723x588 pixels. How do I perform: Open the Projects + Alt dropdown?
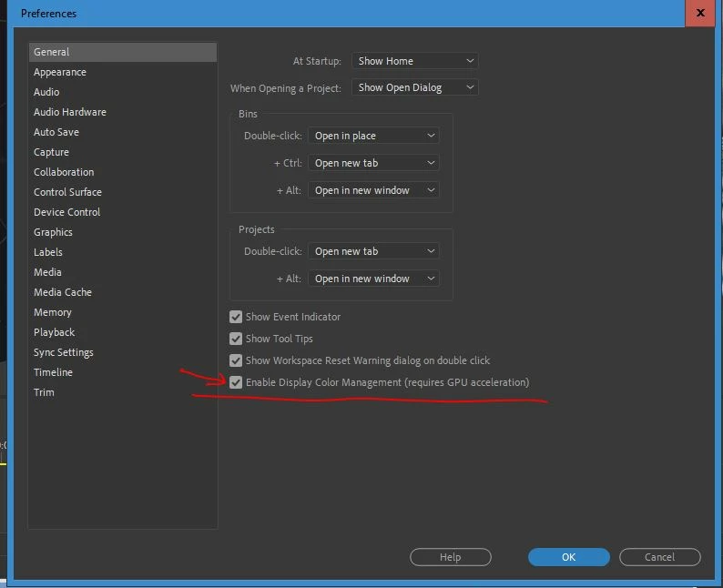[373, 279]
